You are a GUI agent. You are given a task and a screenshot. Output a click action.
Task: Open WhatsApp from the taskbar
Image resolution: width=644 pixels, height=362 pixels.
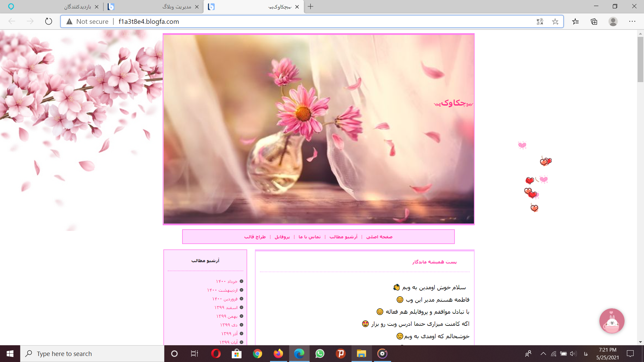coord(320,354)
